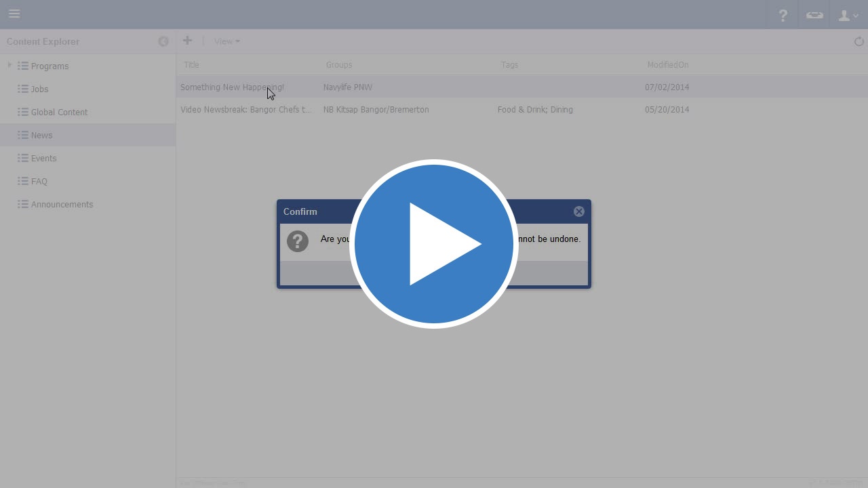Close the Confirm dialog
Screen dimensions: 868x488
tap(578, 211)
